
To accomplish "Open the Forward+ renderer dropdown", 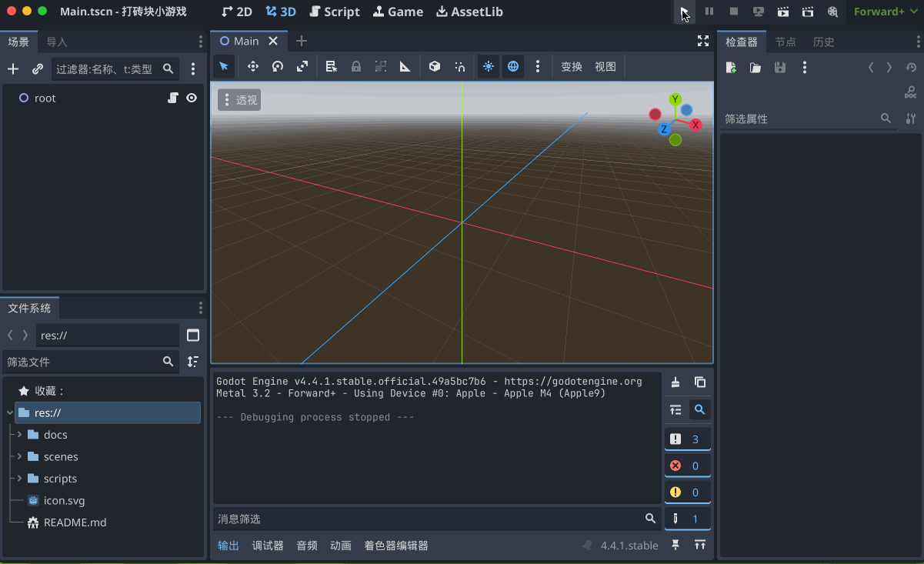I will [886, 12].
